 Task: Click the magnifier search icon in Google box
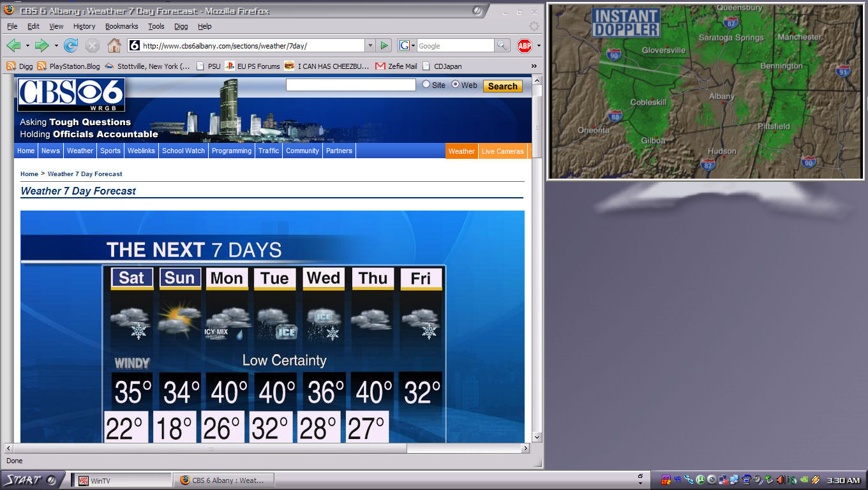tap(502, 45)
